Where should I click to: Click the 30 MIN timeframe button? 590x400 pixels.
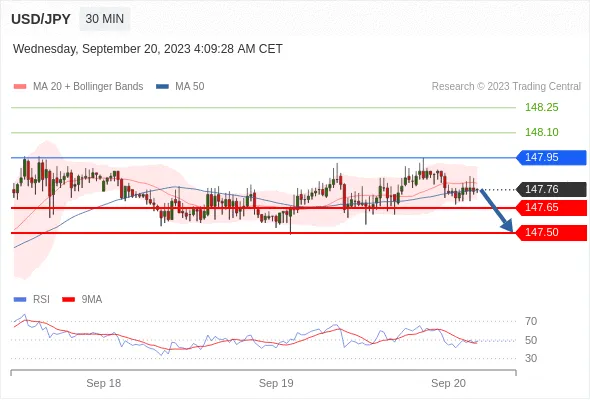105,19
